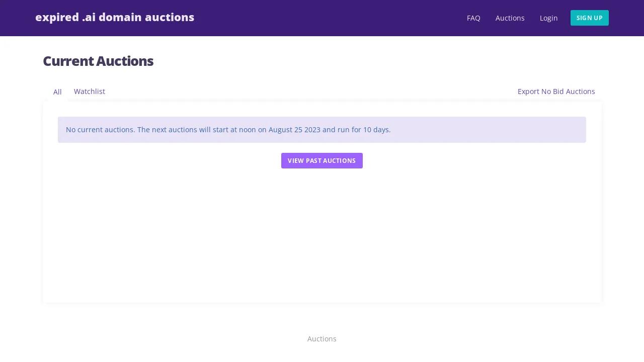Click the Current Auctions heading

tap(98, 61)
